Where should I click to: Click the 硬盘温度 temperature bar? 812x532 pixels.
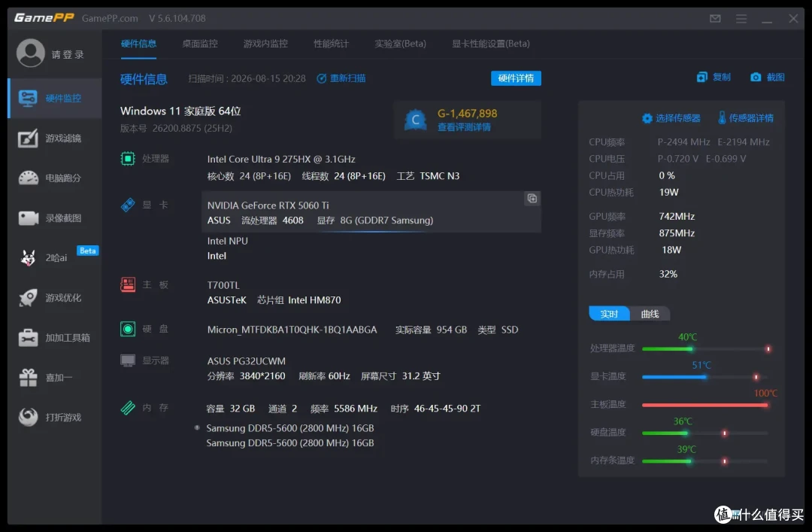click(706, 433)
